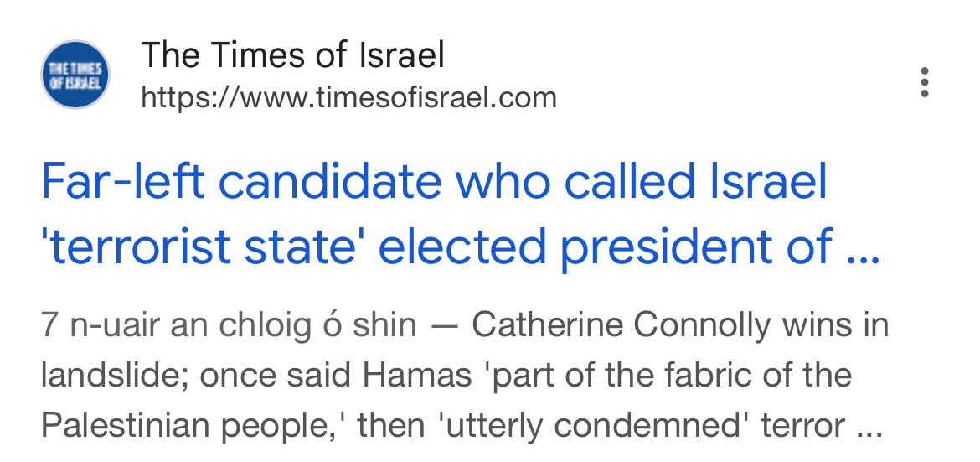Open the three-dot more options menu
This screenshot has width=980, height=462.
click(x=924, y=83)
